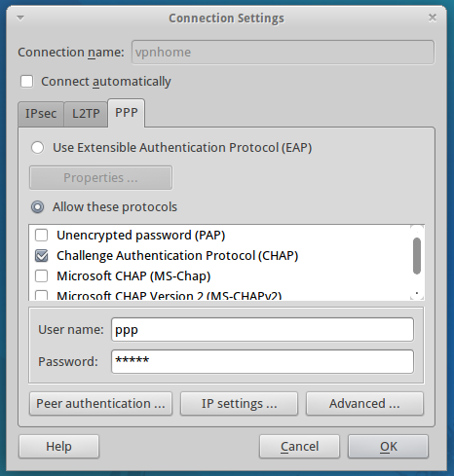Viewport: 454px width, 476px height.
Task: Enable Microsoft CHAP (MS-Chap) protocol
Action: [42, 276]
